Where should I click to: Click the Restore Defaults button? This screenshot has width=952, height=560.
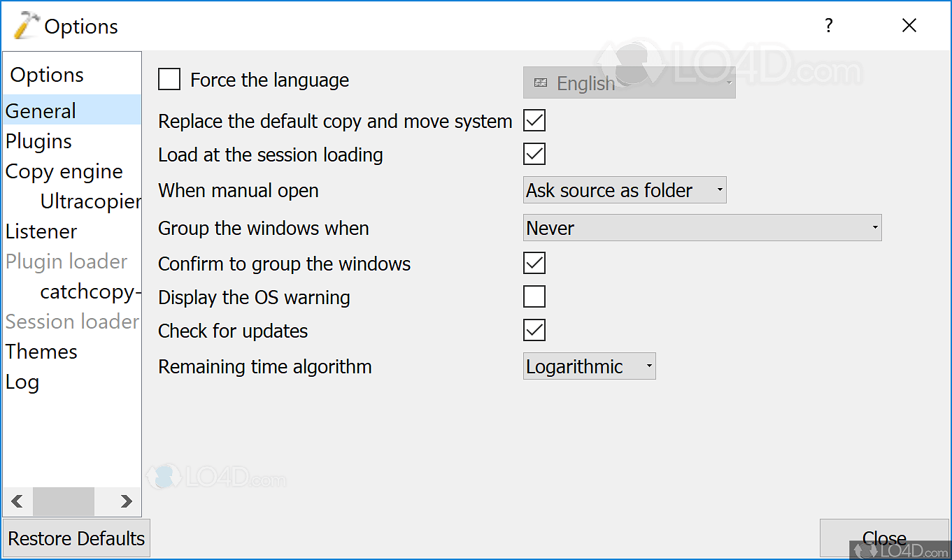(76, 538)
